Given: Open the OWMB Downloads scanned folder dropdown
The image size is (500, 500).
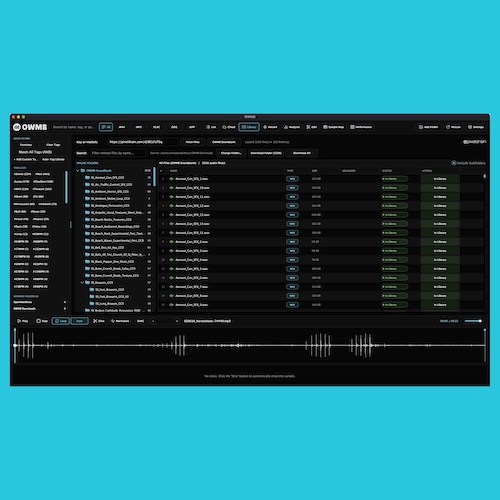Looking at the screenshot, I should click(x=65, y=309).
